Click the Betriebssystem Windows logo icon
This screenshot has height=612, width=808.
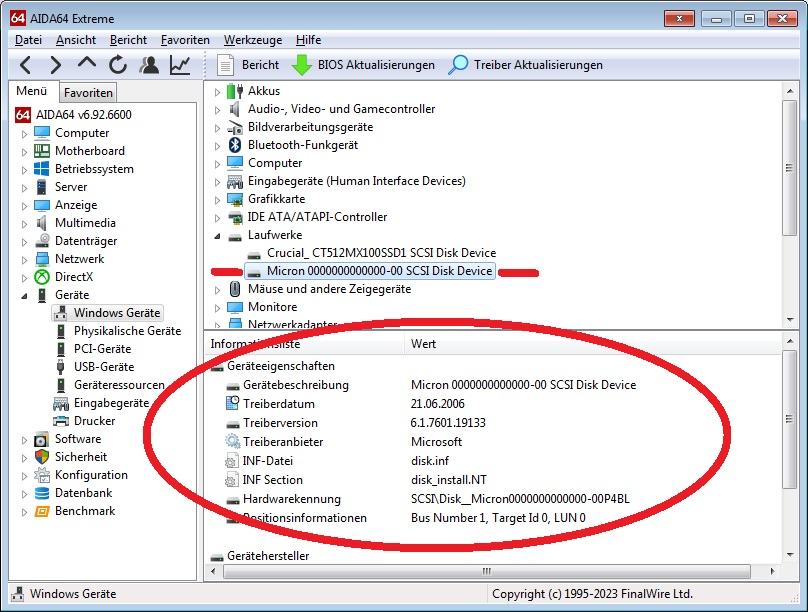click(42, 169)
